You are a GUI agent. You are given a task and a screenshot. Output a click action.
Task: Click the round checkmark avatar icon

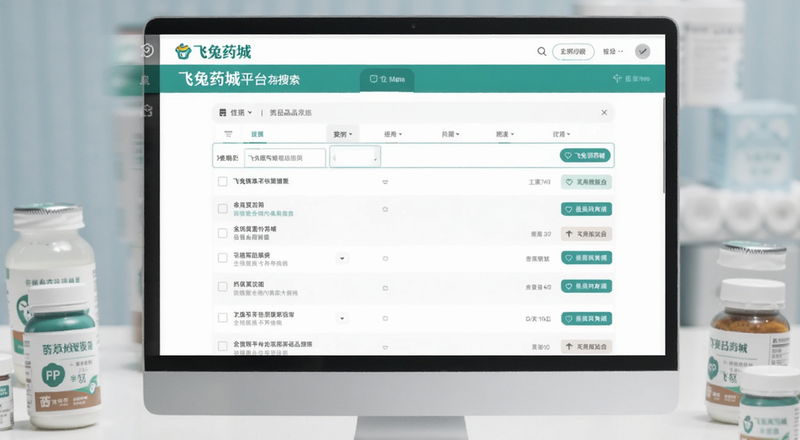click(x=642, y=52)
